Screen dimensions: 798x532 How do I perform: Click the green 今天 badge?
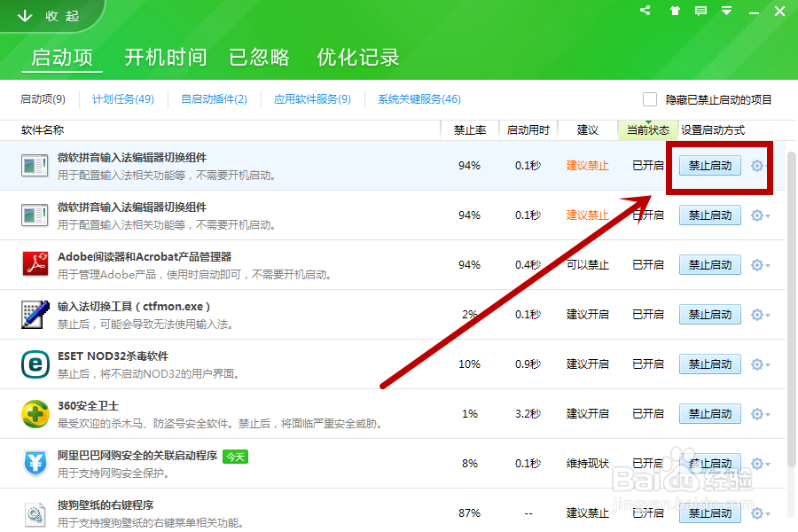point(235,457)
